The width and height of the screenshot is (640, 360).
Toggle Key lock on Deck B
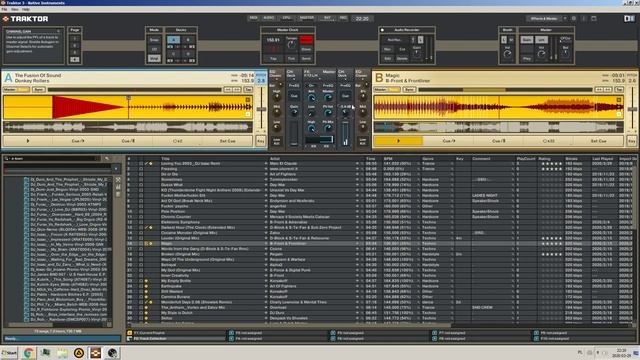pos(631,141)
